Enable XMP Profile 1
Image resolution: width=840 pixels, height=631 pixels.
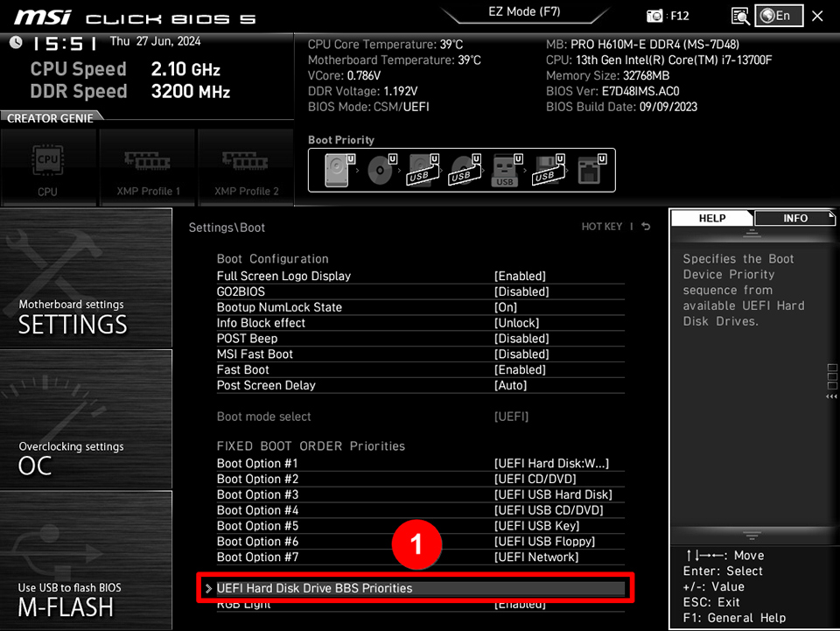148,168
